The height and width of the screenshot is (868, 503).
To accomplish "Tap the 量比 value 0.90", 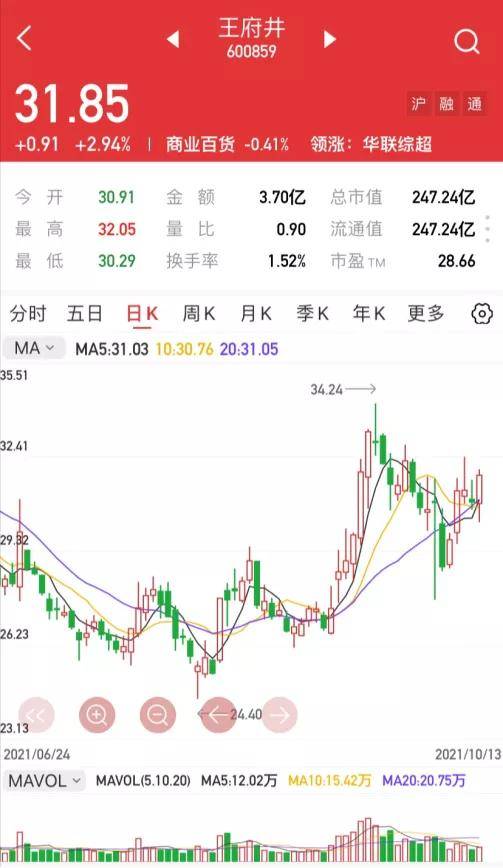I will tap(291, 229).
